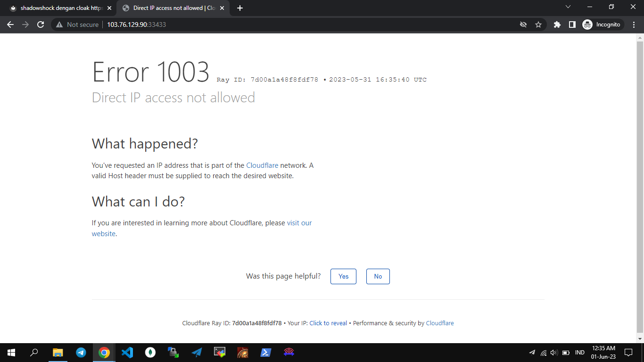Open MongoDB Compass from the taskbar
644x362 pixels.
coord(150,352)
